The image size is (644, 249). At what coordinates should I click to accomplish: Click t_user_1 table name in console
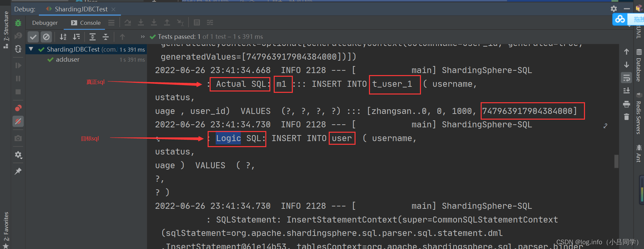392,84
